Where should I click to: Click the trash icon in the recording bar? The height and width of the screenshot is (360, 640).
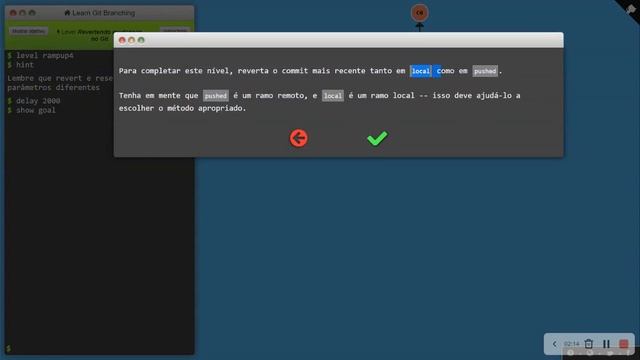(588, 344)
